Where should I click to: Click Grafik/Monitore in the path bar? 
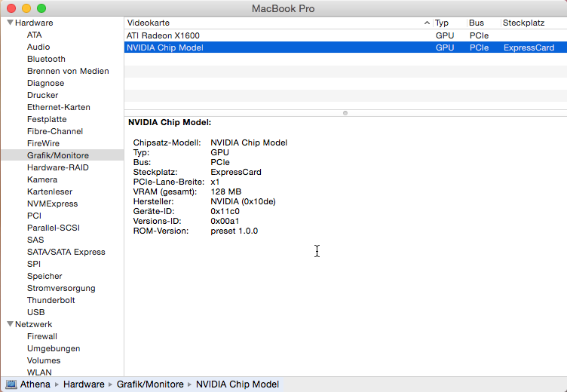click(x=150, y=384)
